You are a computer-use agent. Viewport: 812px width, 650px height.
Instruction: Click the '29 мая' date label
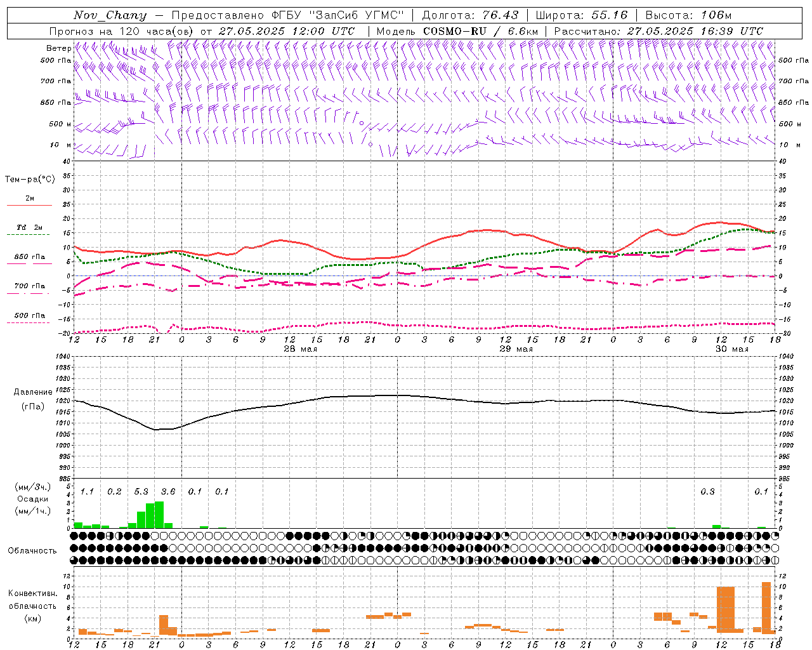pos(516,349)
